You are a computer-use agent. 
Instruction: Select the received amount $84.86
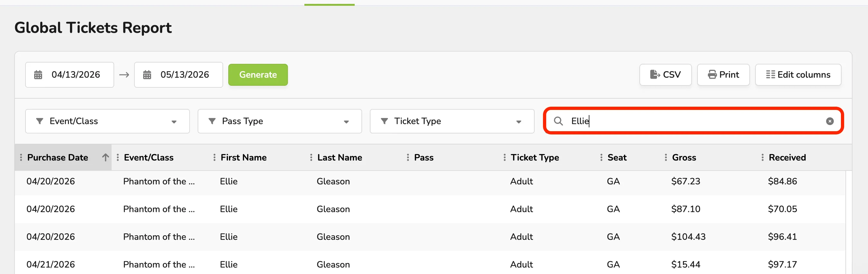pos(782,181)
